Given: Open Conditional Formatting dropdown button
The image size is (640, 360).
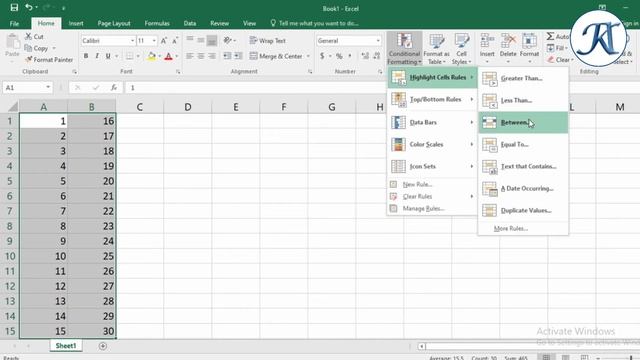Looking at the screenshot, I should tap(404, 49).
